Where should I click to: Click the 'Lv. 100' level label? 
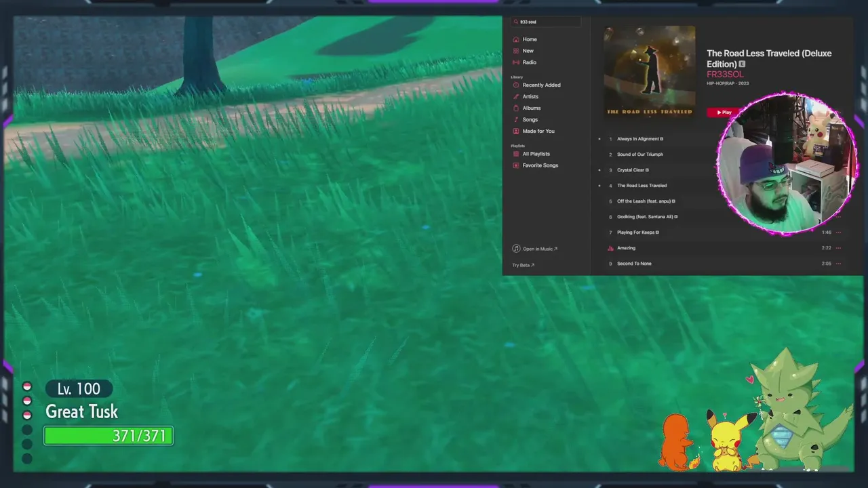click(79, 389)
